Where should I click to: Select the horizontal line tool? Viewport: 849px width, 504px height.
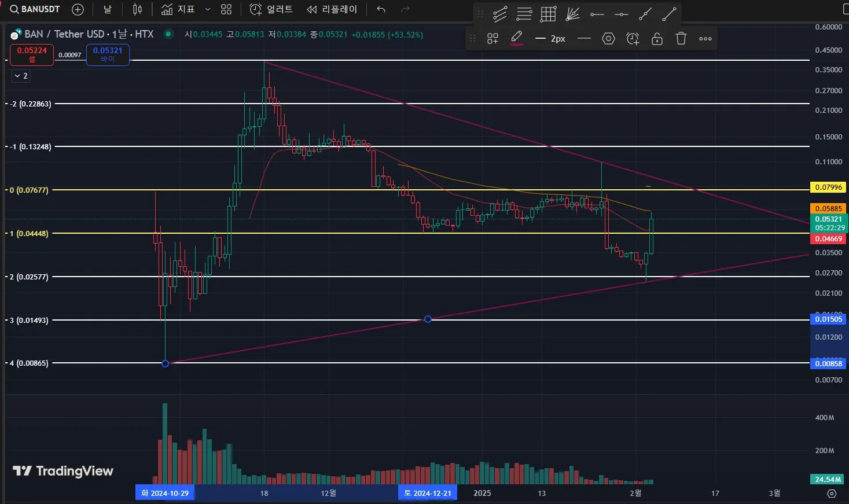621,14
